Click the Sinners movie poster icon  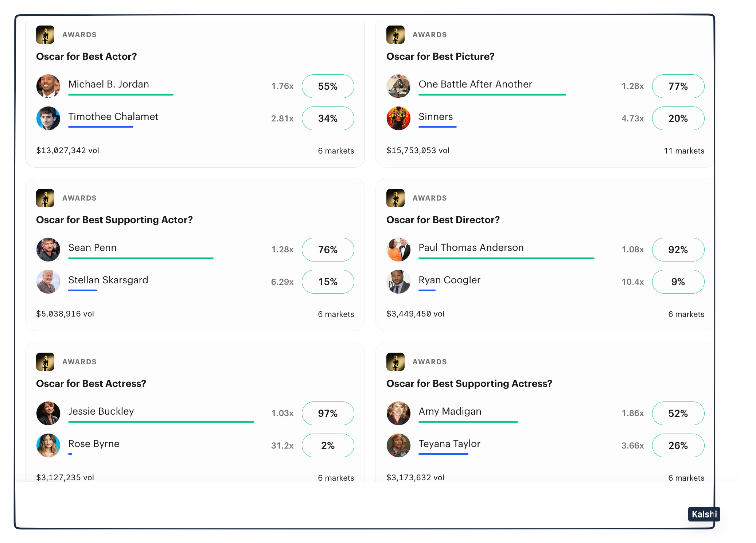(398, 119)
